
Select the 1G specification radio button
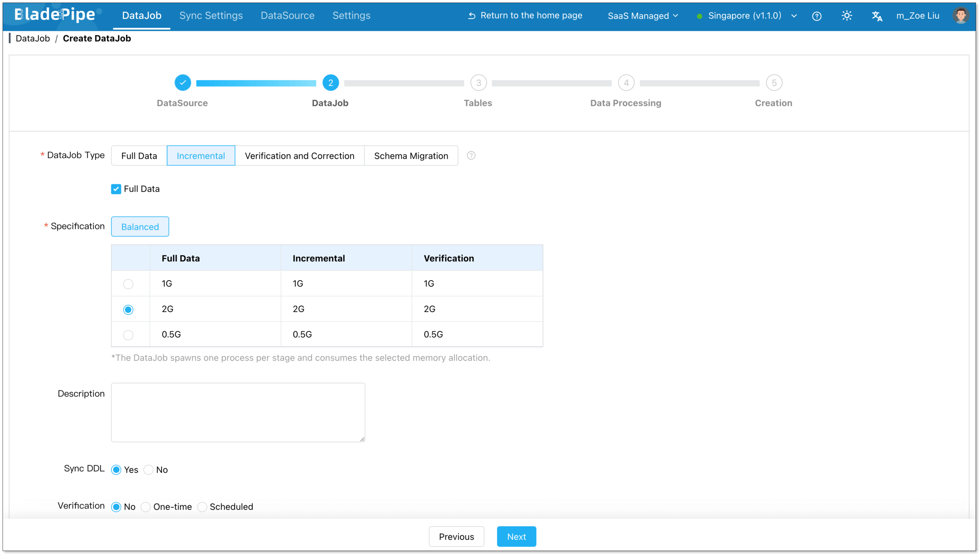point(128,284)
